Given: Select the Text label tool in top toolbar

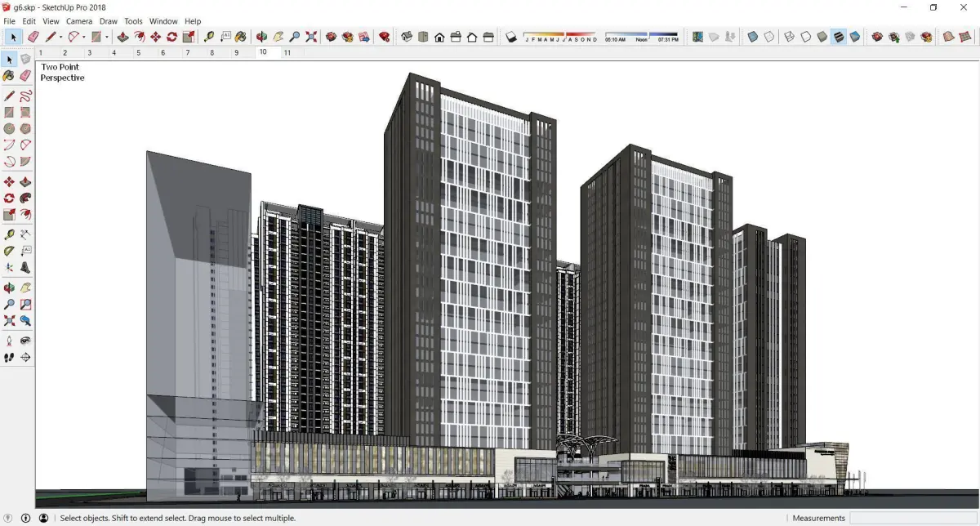Looking at the screenshot, I should tap(225, 37).
